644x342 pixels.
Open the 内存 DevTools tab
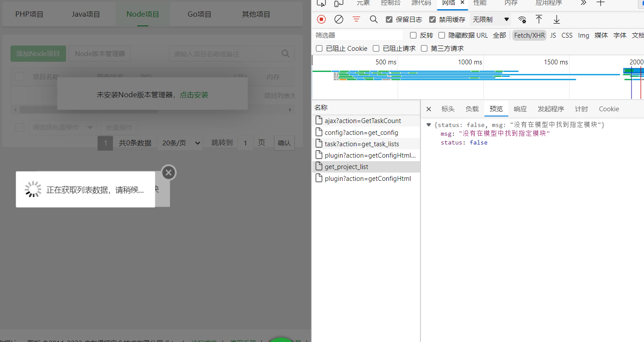pos(511,3)
